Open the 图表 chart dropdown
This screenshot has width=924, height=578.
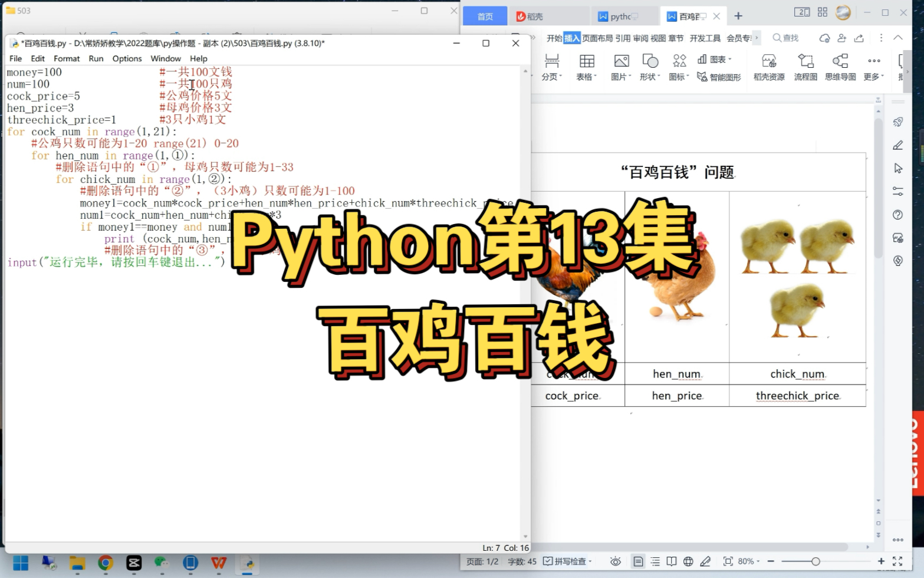[x=715, y=59]
